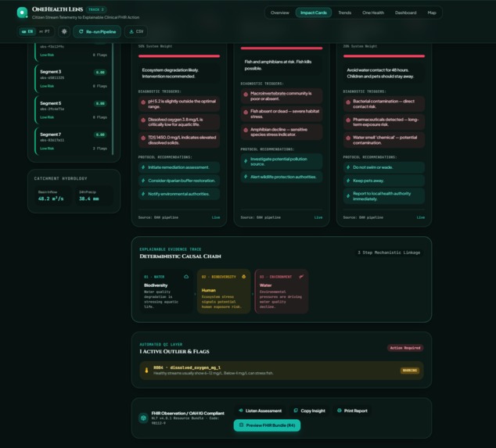Select Segment 7 in the segment list
Image resolution: width=496 pixels, height=448 pixels.
pos(73,141)
